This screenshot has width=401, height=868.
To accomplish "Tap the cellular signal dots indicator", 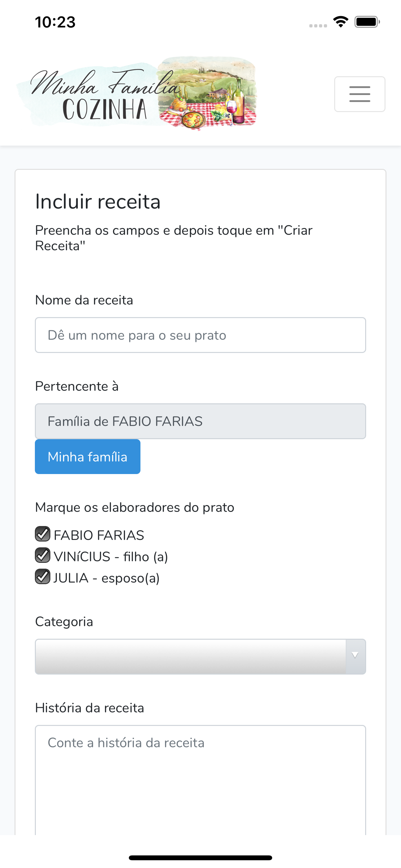I will pyautogui.click(x=318, y=26).
